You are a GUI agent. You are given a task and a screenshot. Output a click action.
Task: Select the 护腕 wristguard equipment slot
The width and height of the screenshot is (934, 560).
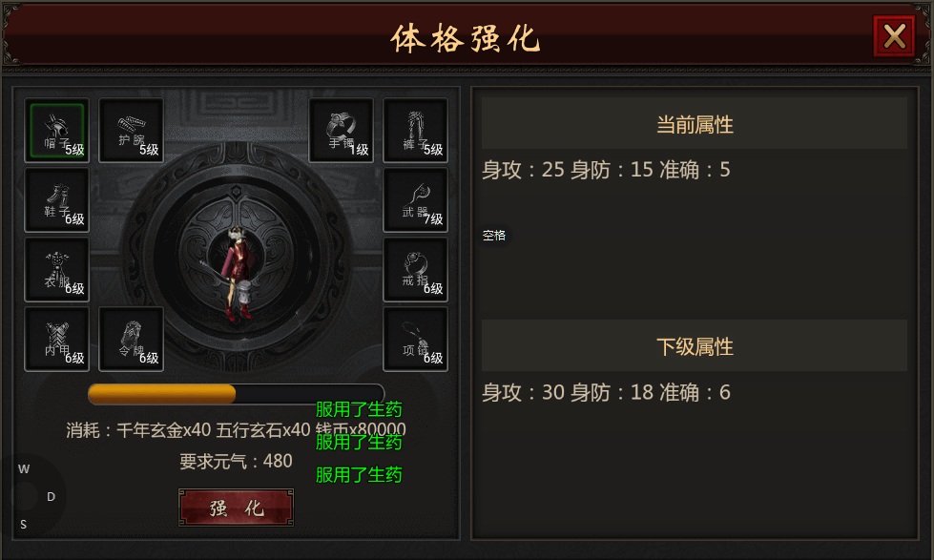pyautogui.click(x=131, y=131)
